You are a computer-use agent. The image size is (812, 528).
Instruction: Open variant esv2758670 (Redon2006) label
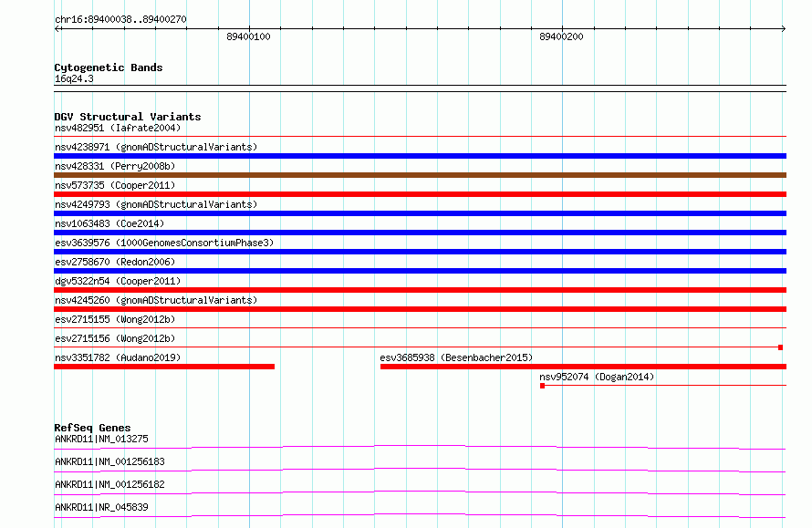coord(115,262)
